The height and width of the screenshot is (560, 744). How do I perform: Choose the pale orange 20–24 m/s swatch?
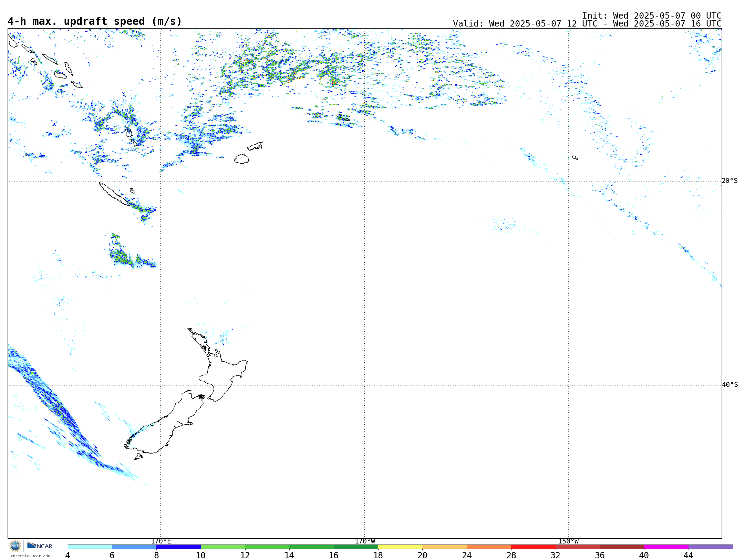click(445, 547)
